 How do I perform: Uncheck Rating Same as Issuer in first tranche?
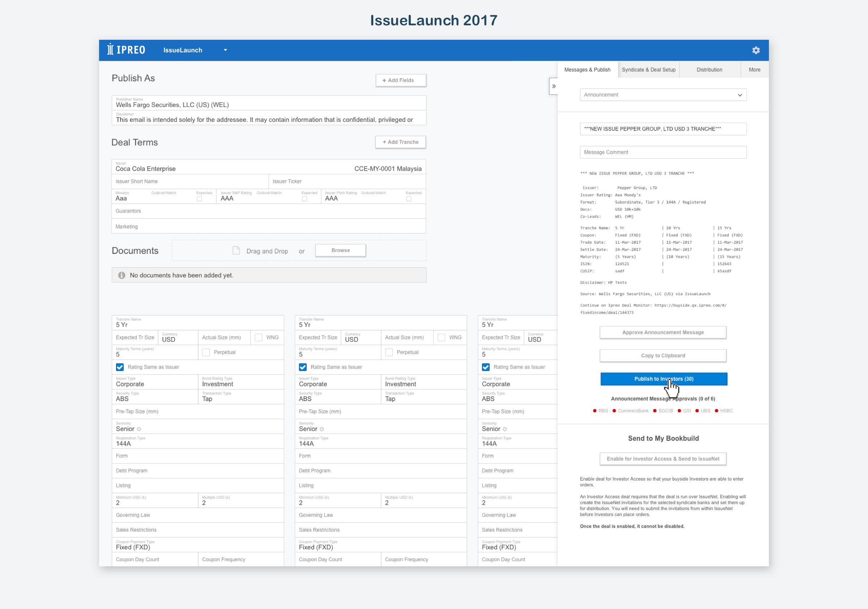[x=120, y=367]
